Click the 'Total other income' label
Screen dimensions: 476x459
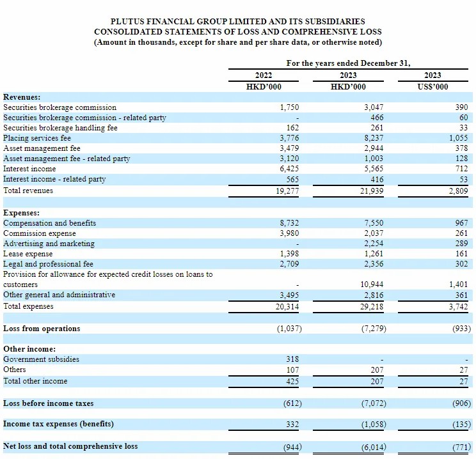click(x=35, y=382)
